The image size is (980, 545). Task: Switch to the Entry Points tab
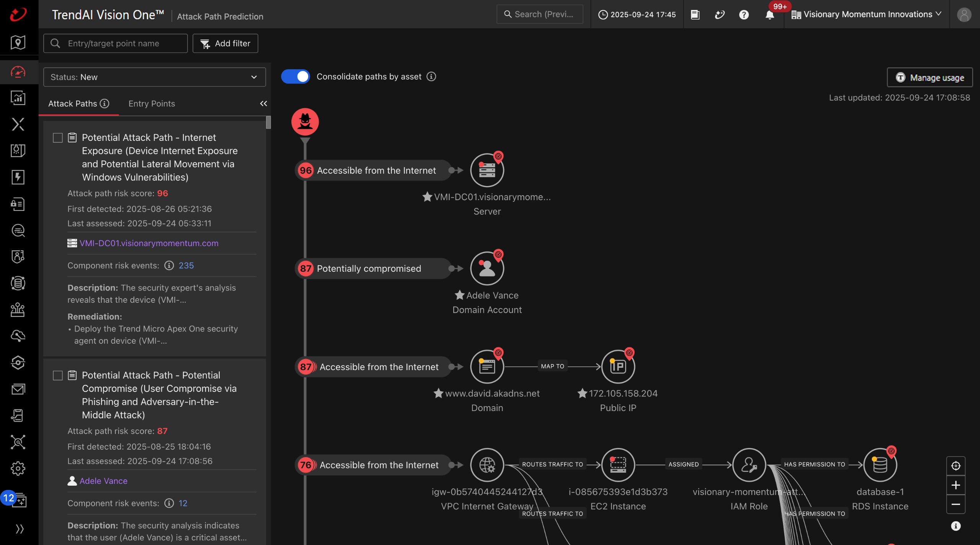(x=152, y=104)
